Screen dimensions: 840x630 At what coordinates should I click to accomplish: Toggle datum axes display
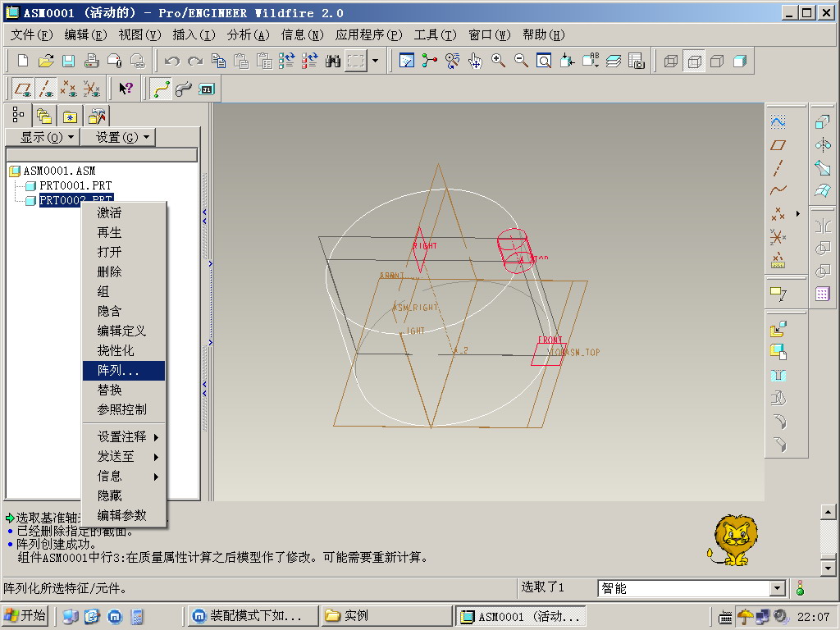click(46, 89)
